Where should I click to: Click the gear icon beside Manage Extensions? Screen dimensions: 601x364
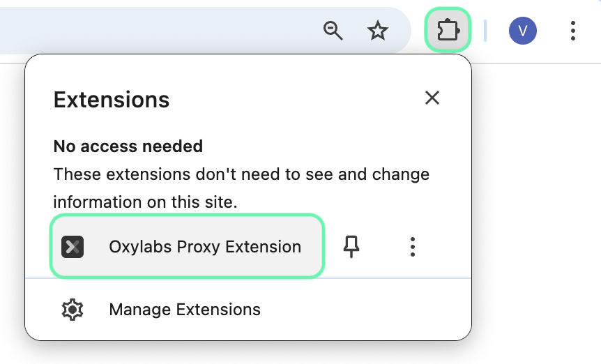(x=73, y=309)
